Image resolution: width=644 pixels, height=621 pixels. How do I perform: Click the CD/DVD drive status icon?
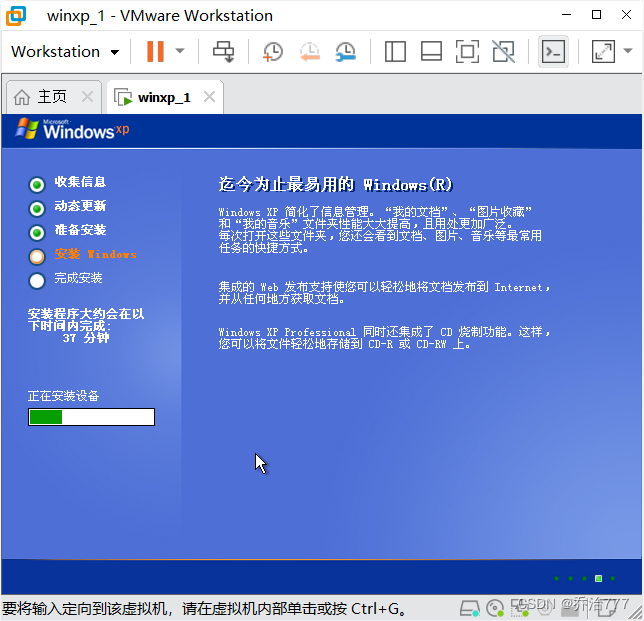(x=495, y=609)
